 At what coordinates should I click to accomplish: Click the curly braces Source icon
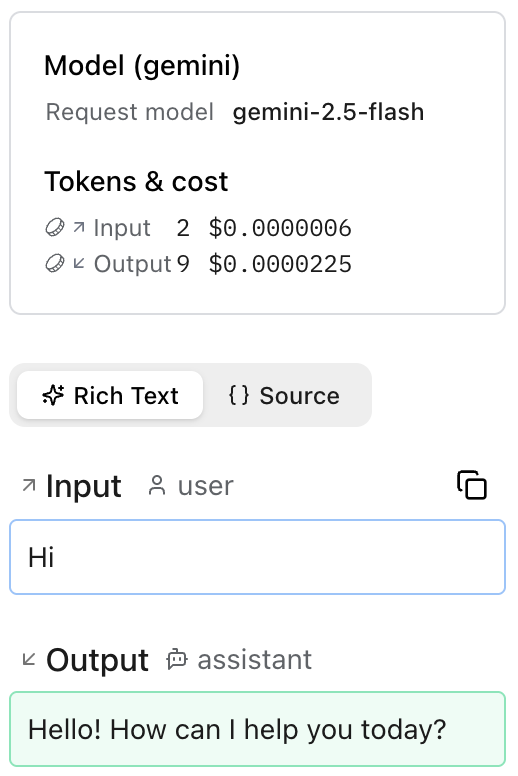(x=239, y=395)
